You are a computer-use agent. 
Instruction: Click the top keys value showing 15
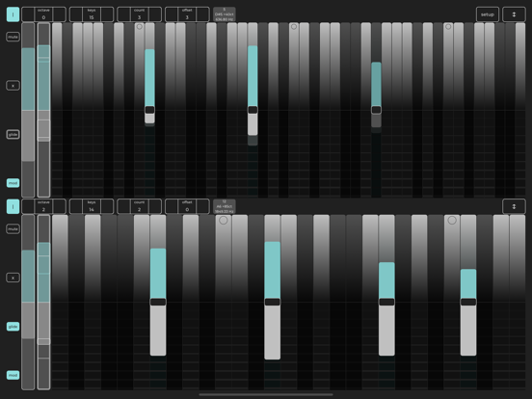pos(92,14)
